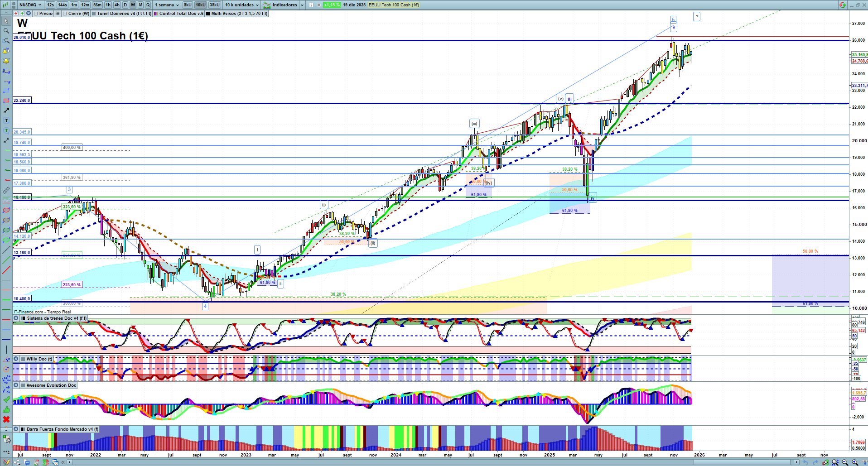Screen dimensions: 868x466
Task: Toggle the Multi Avisos indicator
Action: coord(208,14)
